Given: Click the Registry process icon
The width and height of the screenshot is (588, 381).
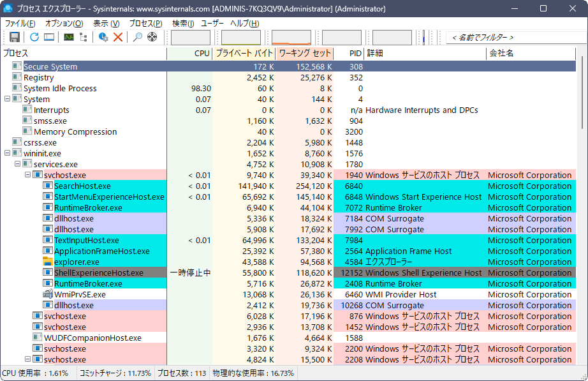Looking at the screenshot, I should tap(17, 77).
